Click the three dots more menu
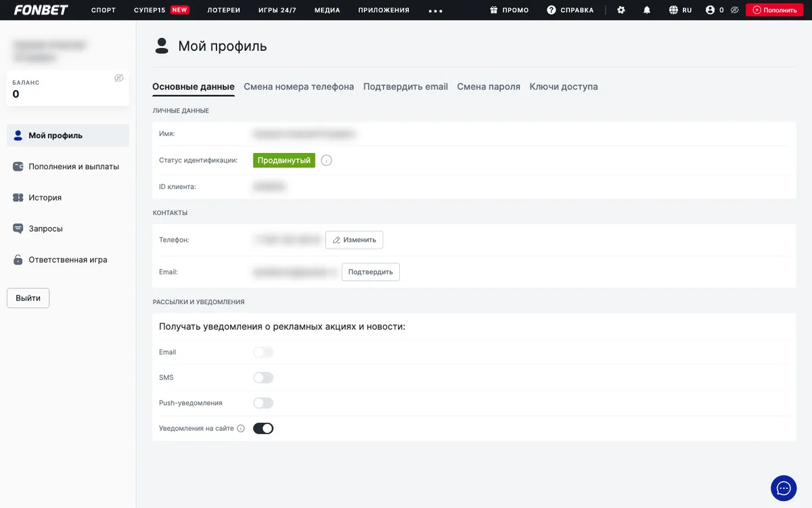 [x=436, y=11]
